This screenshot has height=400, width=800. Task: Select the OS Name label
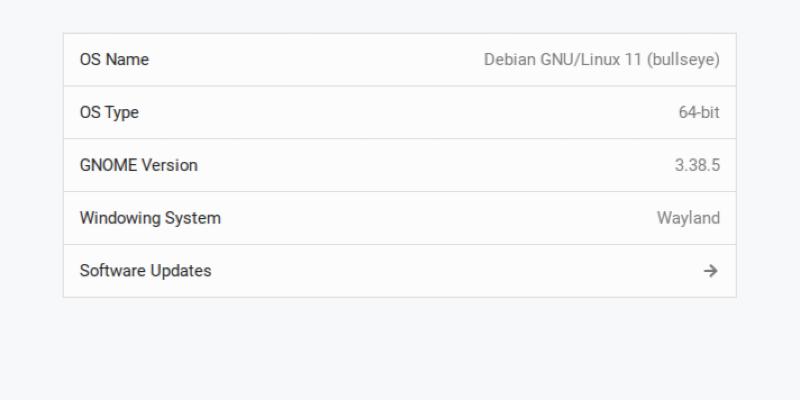[x=114, y=60]
